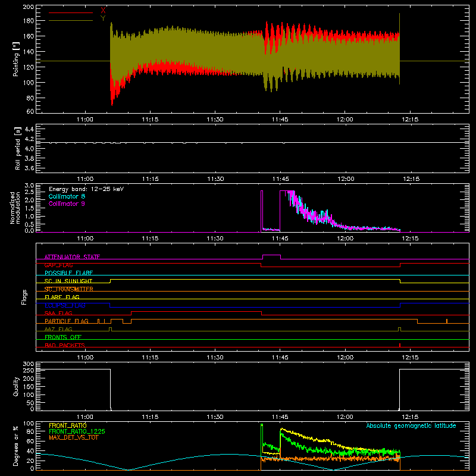The image size is (476, 476).
Task: Click the A4Z flag pulse near 11:06
Action: [110, 329]
